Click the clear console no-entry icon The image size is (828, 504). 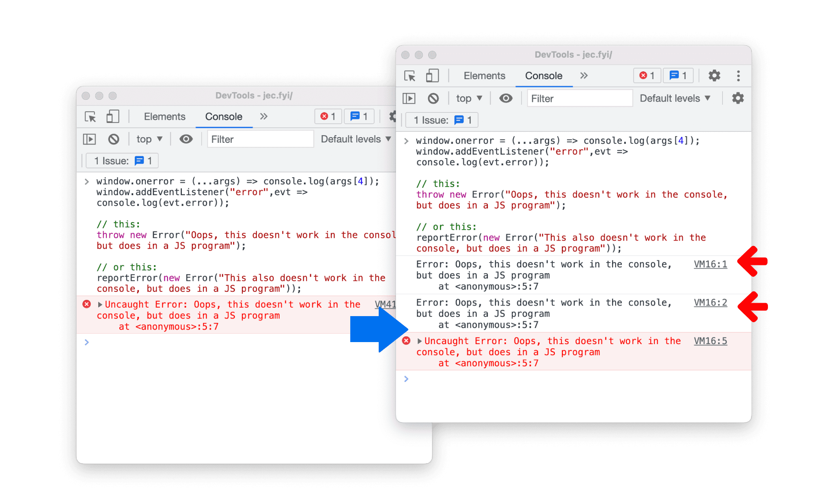click(x=429, y=99)
